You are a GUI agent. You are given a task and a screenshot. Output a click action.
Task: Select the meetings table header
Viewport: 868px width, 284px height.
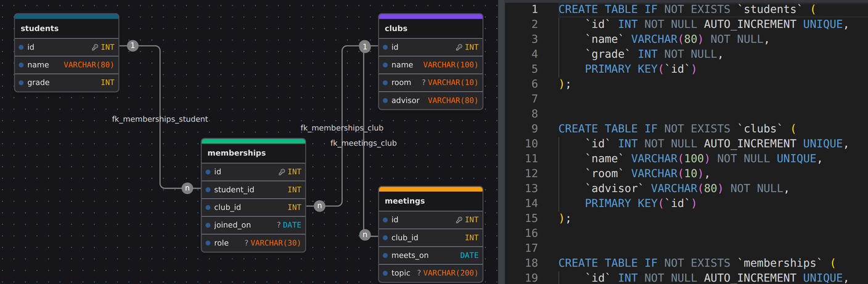(430, 201)
